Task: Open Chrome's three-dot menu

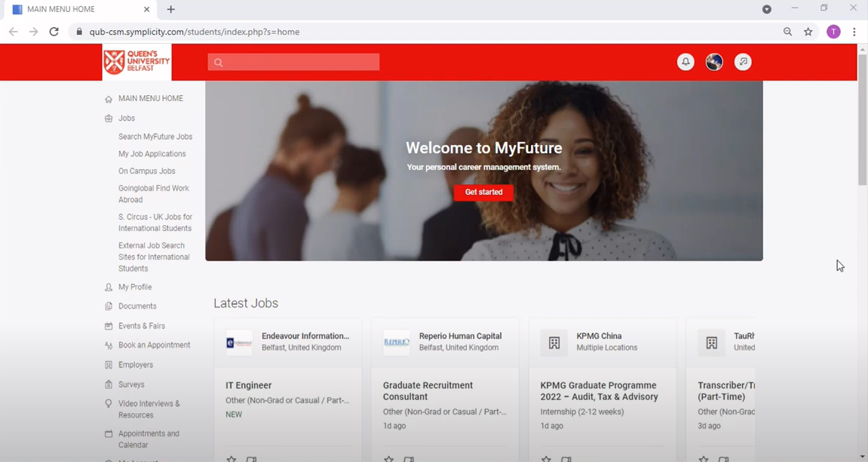Action: [x=854, y=32]
